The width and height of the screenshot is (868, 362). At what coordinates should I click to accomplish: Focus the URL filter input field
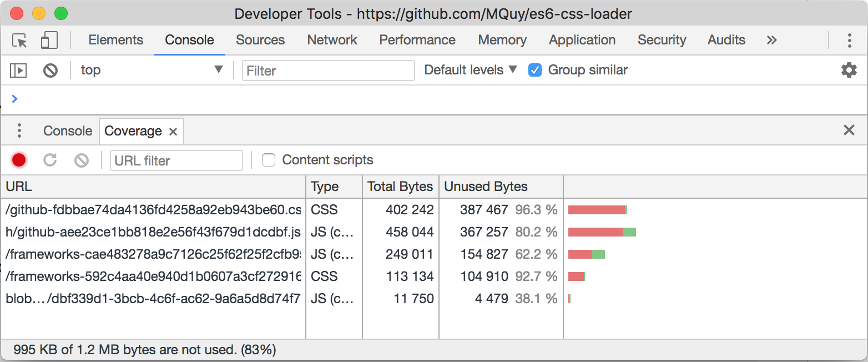coord(176,160)
